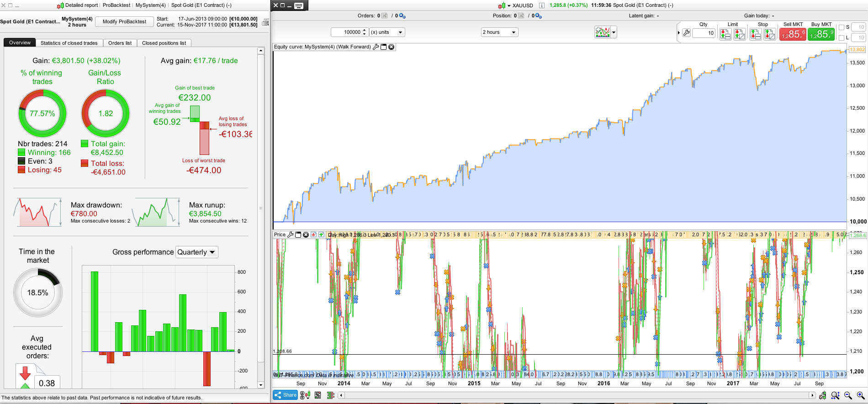The height and width of the screenshot is (404, 868).
Task: Cancel all orders using the Orders X icon
Action: click(384, 16)
